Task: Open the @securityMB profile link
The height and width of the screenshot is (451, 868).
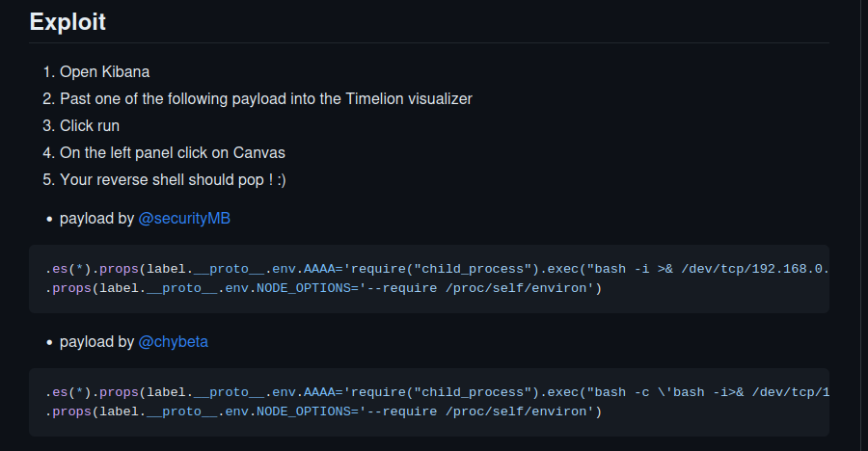Action: coord(184,219)
